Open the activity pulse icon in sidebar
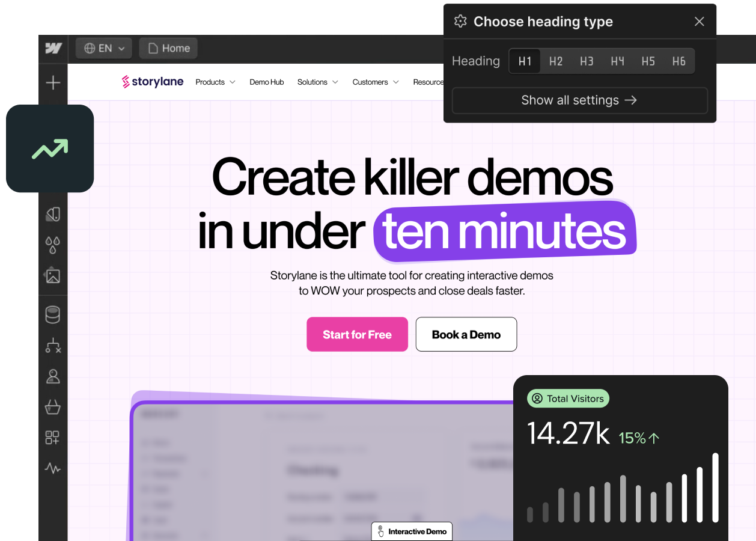This screenshot has width=756, height=541. (53, 468)
